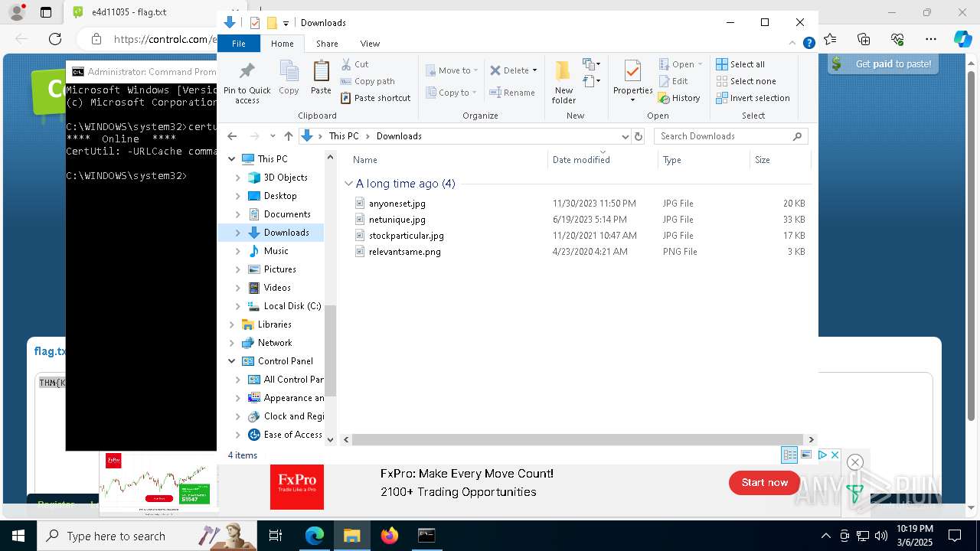
Task: Collapse Control Panel tree node
Action: pos(232,361)
